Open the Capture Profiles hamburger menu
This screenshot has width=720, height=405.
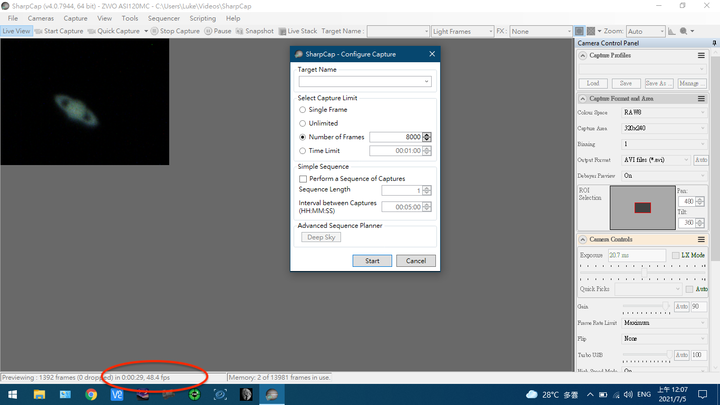pos(701,56)
